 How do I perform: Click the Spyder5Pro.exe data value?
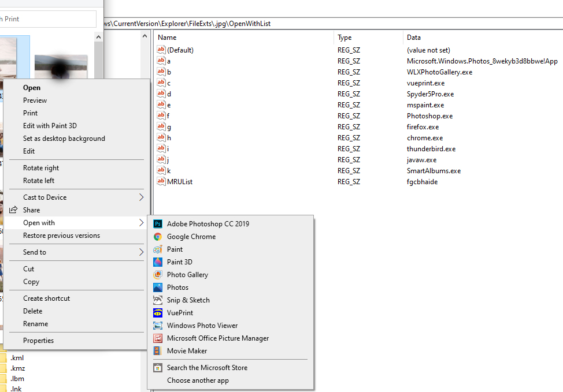[430, 94]
